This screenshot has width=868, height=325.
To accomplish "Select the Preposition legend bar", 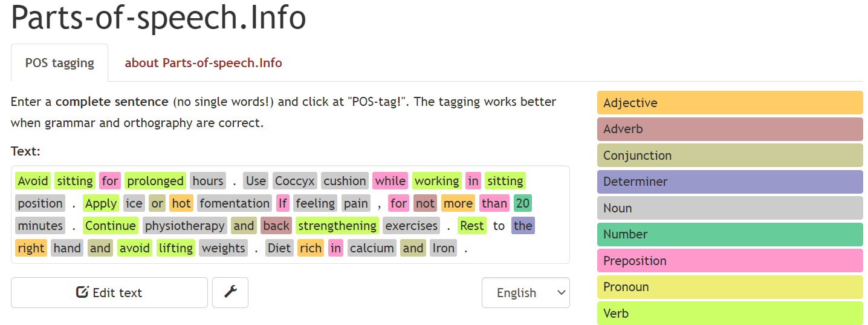I will click(730, 261).
